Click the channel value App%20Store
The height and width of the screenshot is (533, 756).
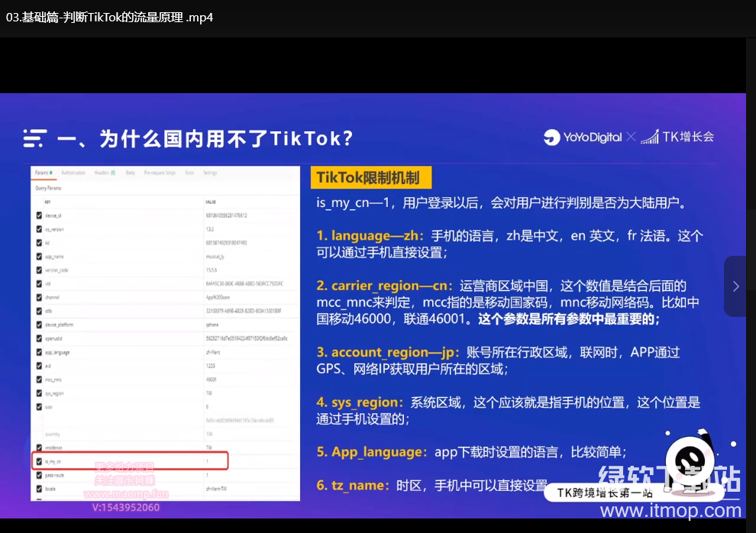click(218, 297)
